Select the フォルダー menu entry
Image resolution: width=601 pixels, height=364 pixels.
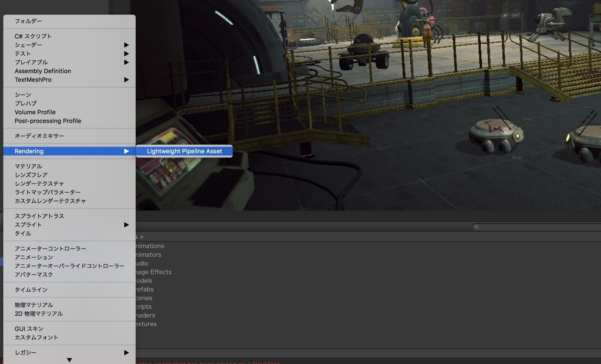(x=69, y=21)
